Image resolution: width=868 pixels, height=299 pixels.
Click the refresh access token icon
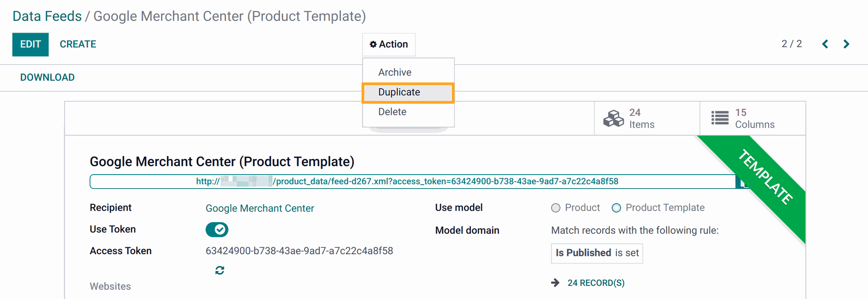tap(220, 271)
